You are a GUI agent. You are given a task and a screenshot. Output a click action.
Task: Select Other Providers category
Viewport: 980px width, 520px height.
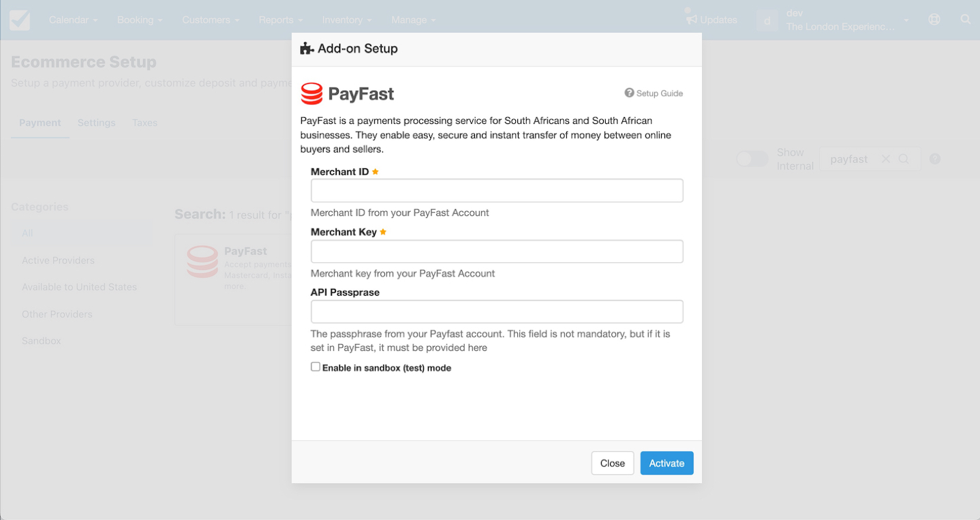click(x=57, y=314)
